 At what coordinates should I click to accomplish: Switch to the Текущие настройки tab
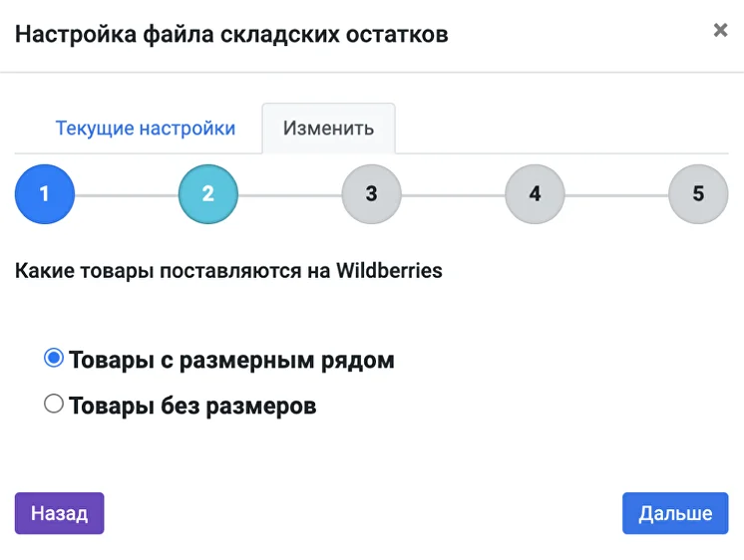coord(146,128)
